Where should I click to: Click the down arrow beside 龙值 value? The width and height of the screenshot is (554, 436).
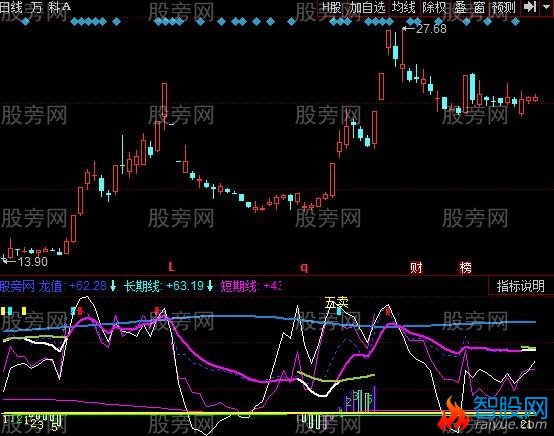point(113,286)
